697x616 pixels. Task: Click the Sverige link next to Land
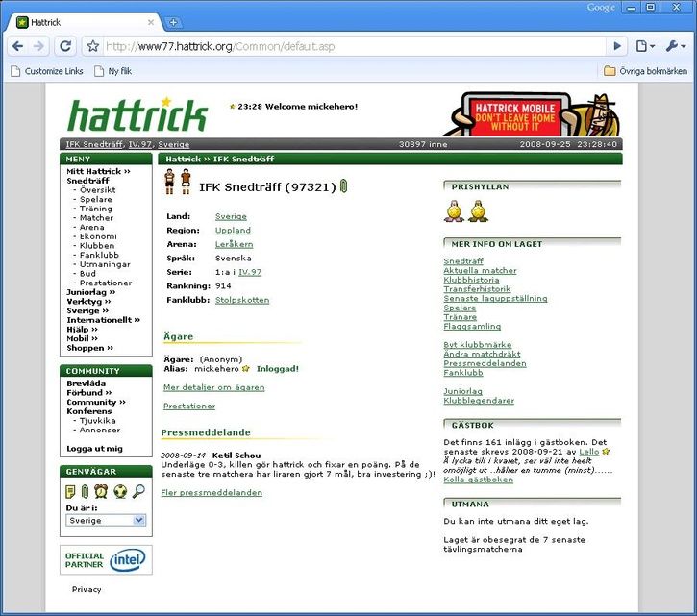click(231, 216)
